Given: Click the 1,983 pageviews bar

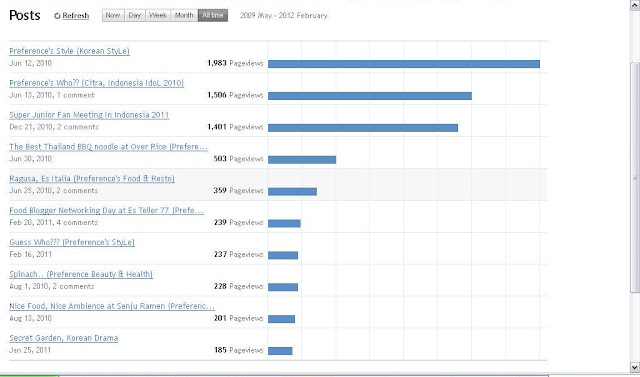Looking at the screenshot, I should [x=404, y=64].
